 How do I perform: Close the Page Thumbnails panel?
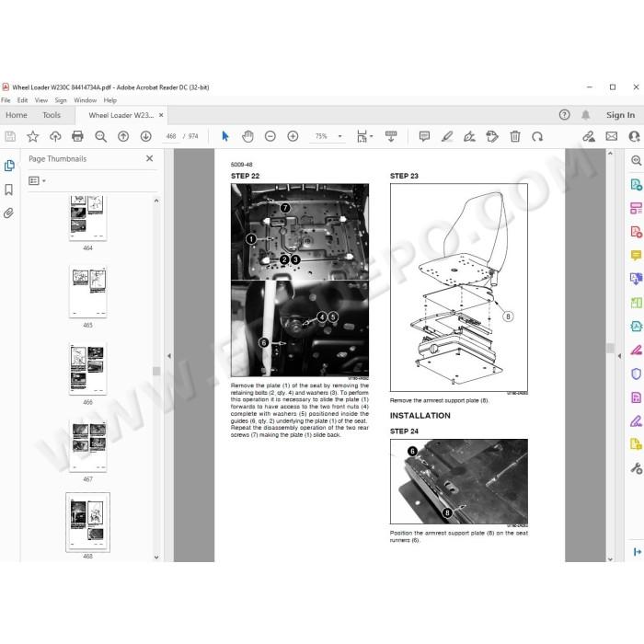[149, 158]
